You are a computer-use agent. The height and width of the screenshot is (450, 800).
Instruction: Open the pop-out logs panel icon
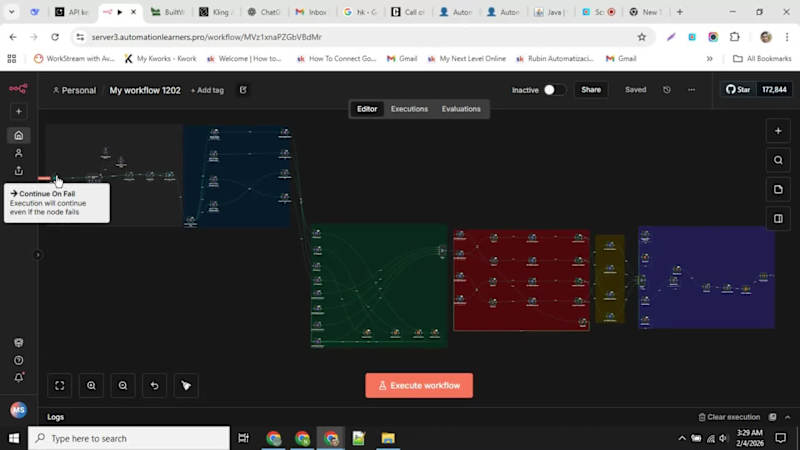point(772,417)
